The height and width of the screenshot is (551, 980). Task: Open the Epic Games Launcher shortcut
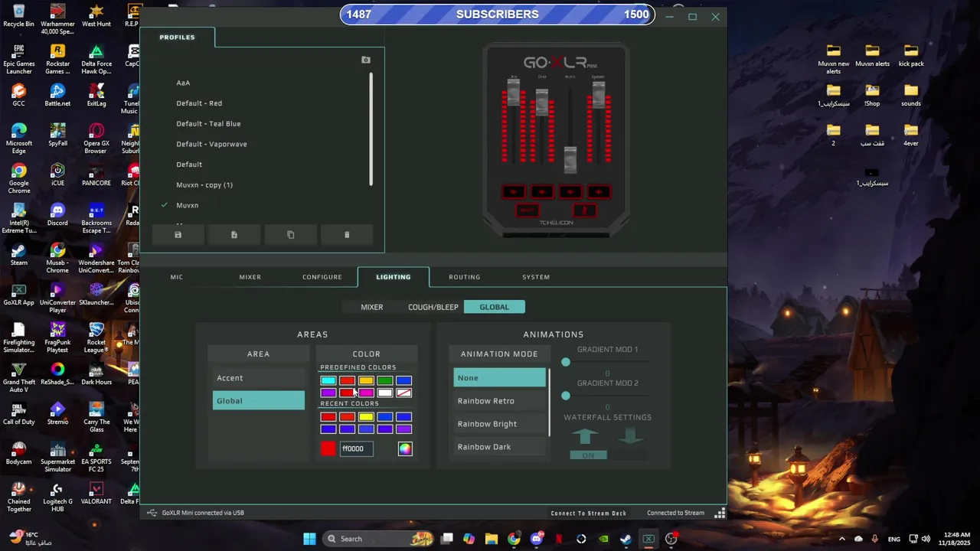pyautogui.click(x=19, y=60)
